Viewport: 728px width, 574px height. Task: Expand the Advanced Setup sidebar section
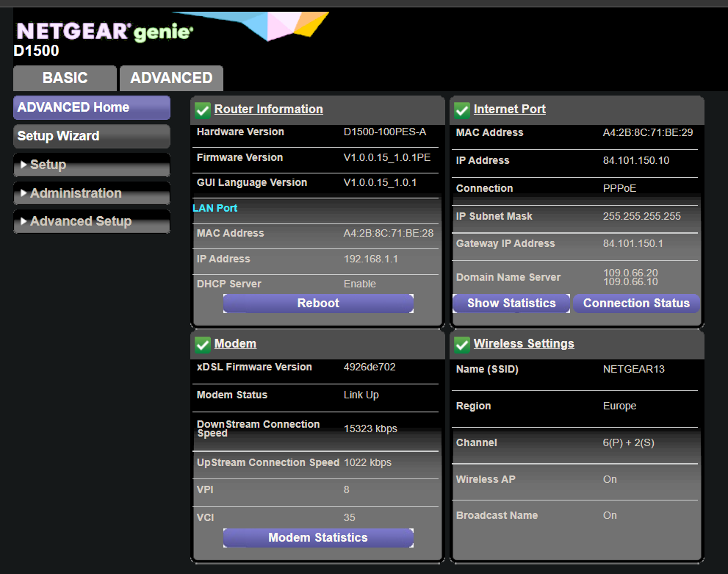pos(92,221)
